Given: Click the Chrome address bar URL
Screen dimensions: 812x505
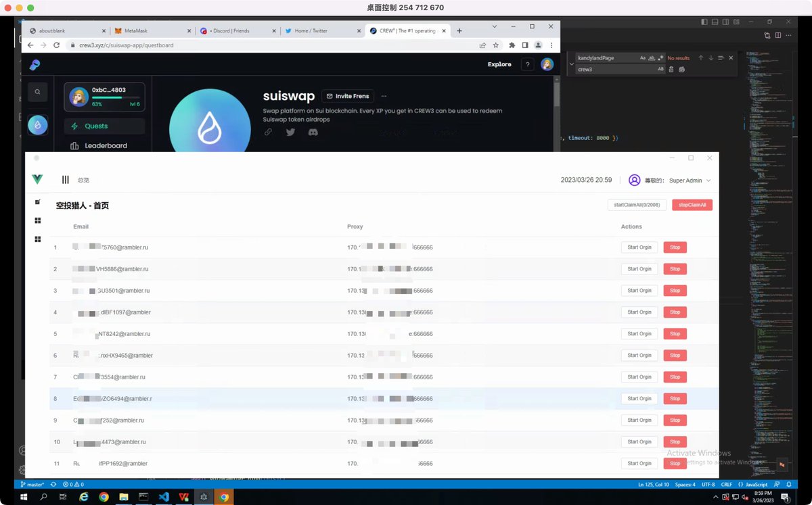Looking at the screenshot, I should (x=127, y=45).
